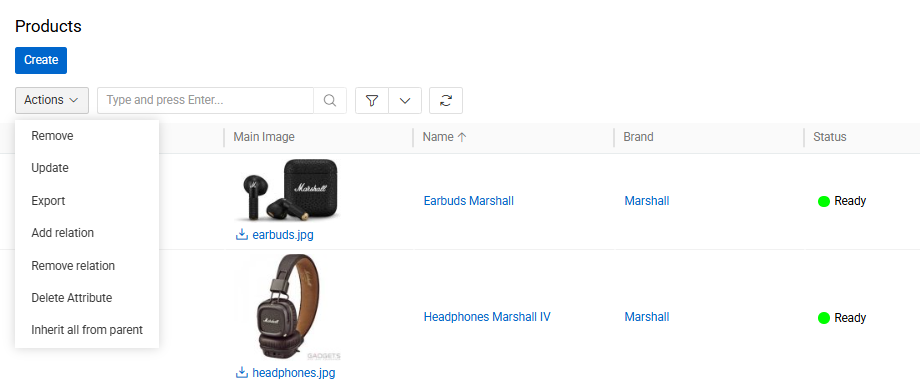920x385 pixels.
Task: Download earbuds.jpg file link
Action: click(283, 235)
